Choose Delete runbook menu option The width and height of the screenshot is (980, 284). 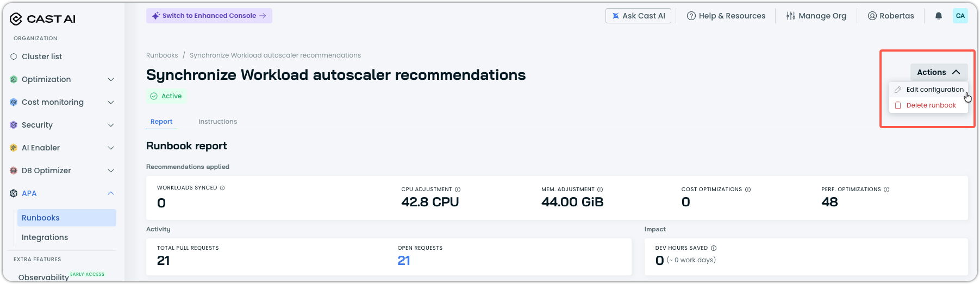tap(928, 105)
